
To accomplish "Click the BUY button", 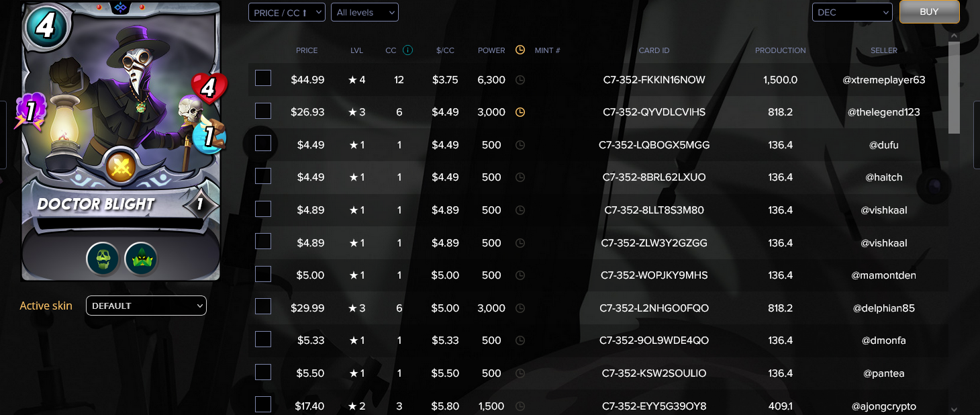I will [x=930, y=12].
